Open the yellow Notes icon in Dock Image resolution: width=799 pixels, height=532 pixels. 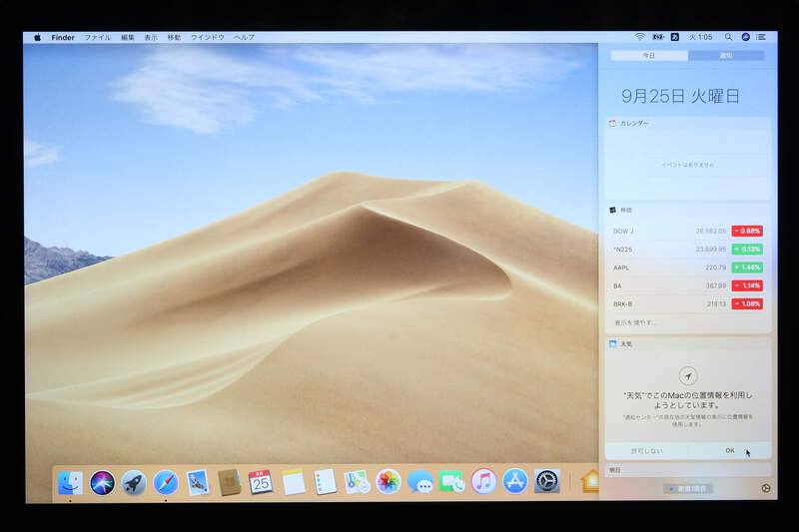click(293, 482)
